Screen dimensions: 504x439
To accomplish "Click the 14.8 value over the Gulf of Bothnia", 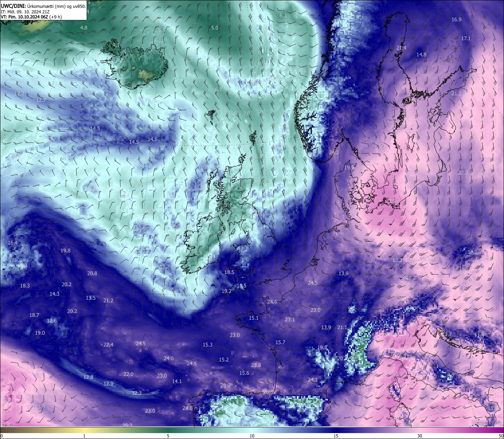I will (421, 54).
